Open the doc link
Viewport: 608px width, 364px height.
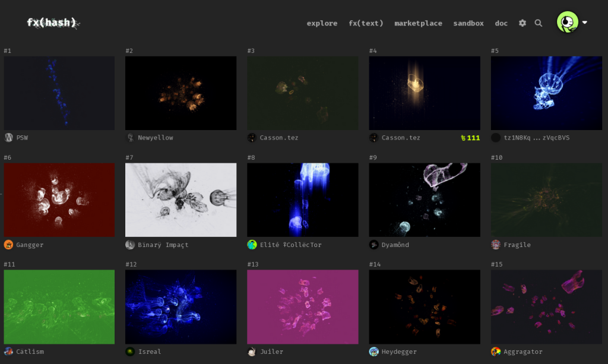tap(501, 23)
